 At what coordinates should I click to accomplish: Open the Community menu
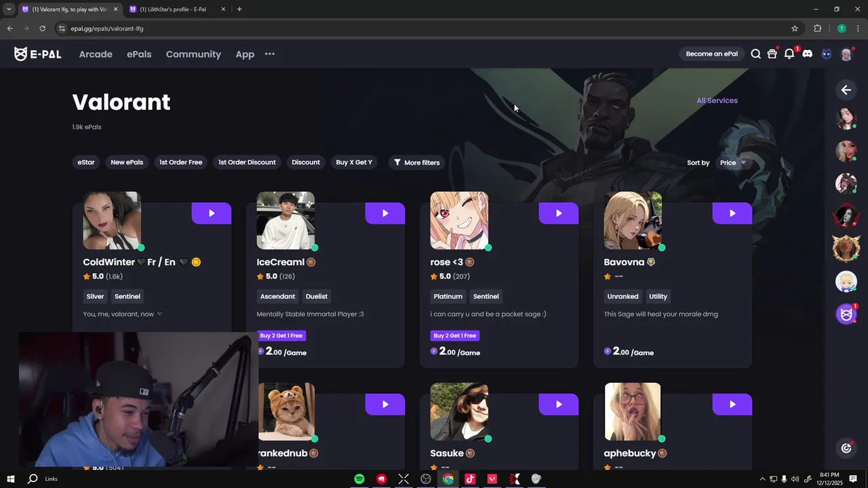pyautogui.click(x=193, y=54)
